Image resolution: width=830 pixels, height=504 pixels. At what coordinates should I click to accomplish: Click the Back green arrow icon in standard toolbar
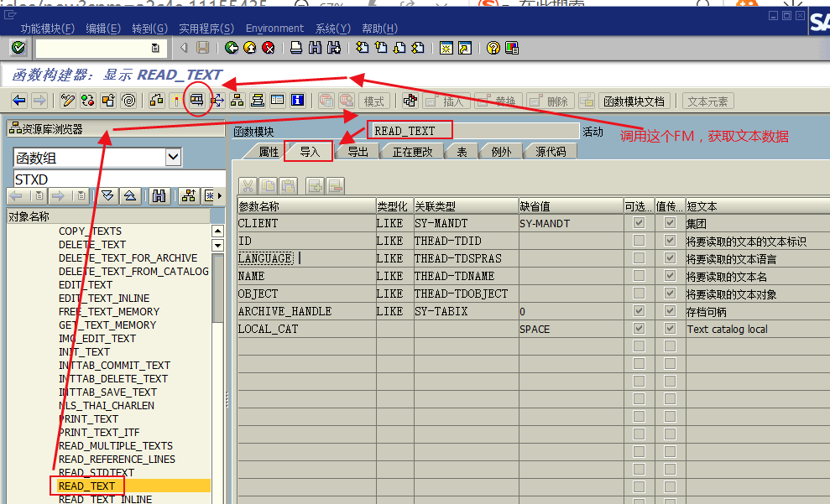click(232, 48)
